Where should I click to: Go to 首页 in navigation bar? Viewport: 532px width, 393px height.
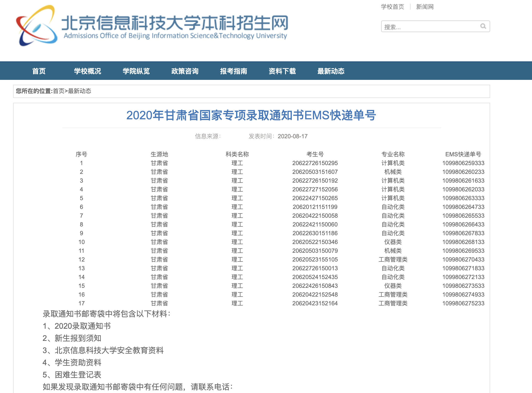[x=39, y=71]
